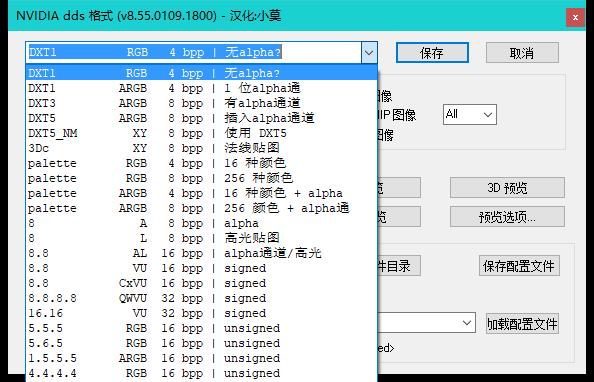Open 预览选项 settings

click(507, 217)
